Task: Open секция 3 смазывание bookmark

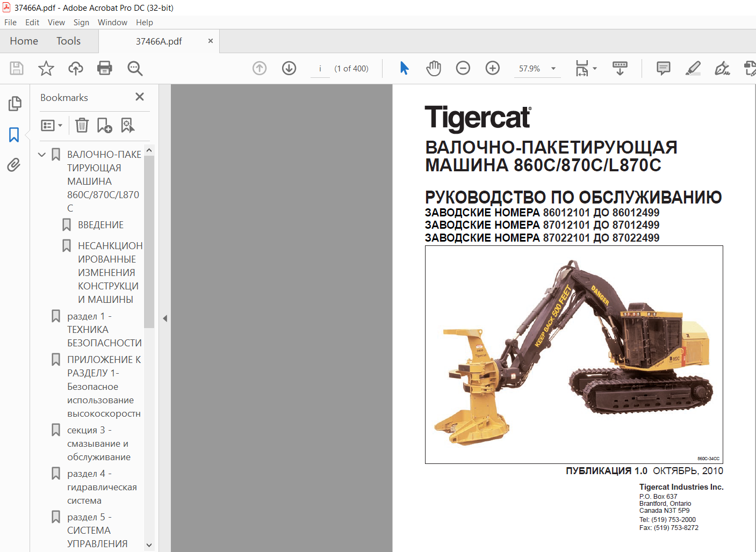Action: point(99,444)
